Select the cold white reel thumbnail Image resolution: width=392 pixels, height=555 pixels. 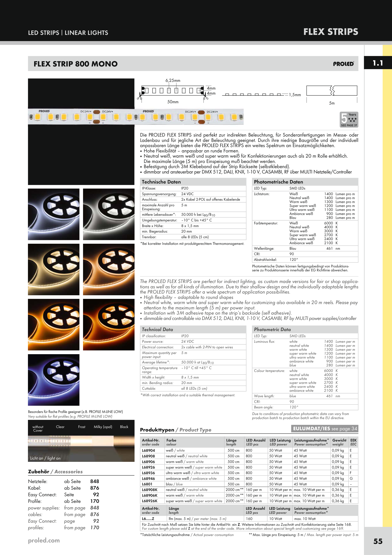click(x=54, y=214)
